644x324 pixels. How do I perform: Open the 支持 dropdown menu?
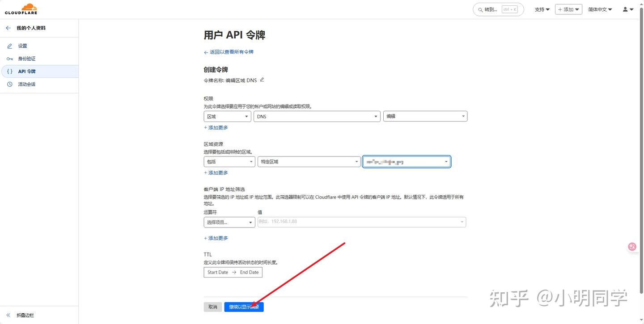[x=542, y=9]
